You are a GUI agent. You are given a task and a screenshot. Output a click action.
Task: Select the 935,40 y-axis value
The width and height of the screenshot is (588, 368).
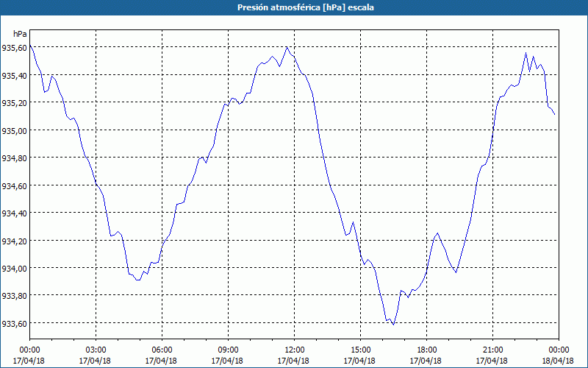(15, 76)
